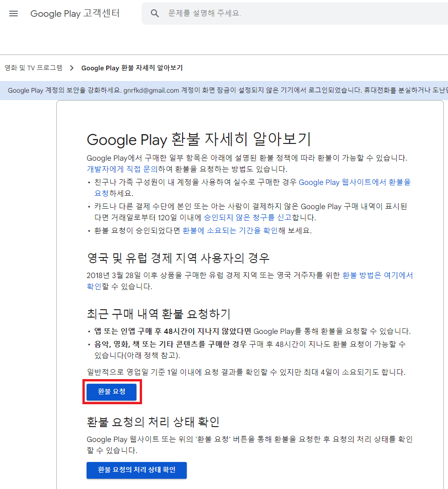Click the search magnifier icon
This screenshot has width=448, height=489.
155,14
